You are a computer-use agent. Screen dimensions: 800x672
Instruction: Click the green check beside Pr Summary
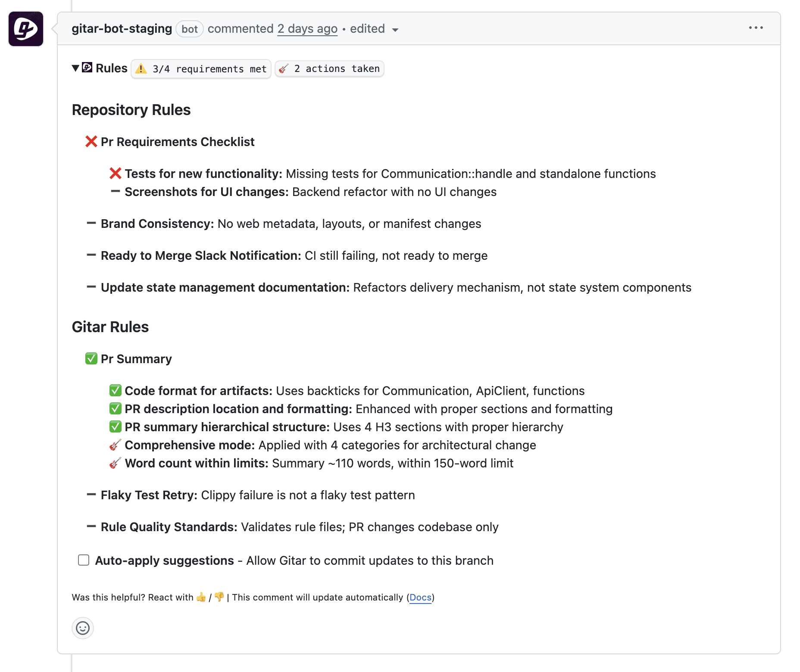[91, 359]
